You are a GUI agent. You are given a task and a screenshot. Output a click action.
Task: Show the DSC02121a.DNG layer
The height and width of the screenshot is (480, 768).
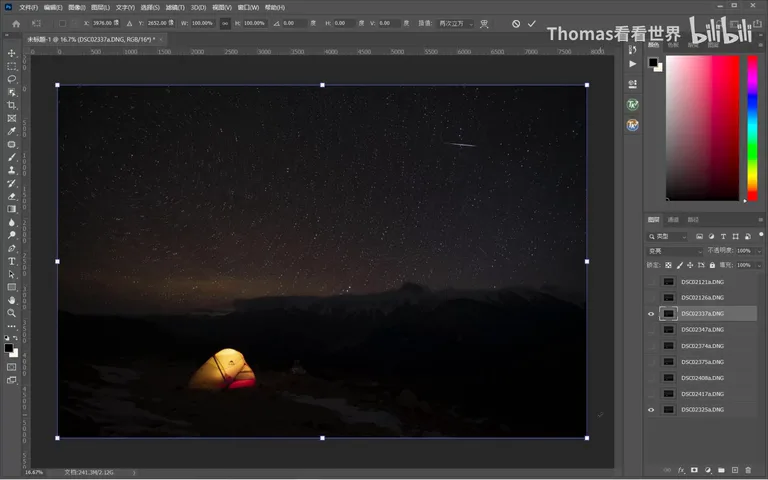[651, 282]
